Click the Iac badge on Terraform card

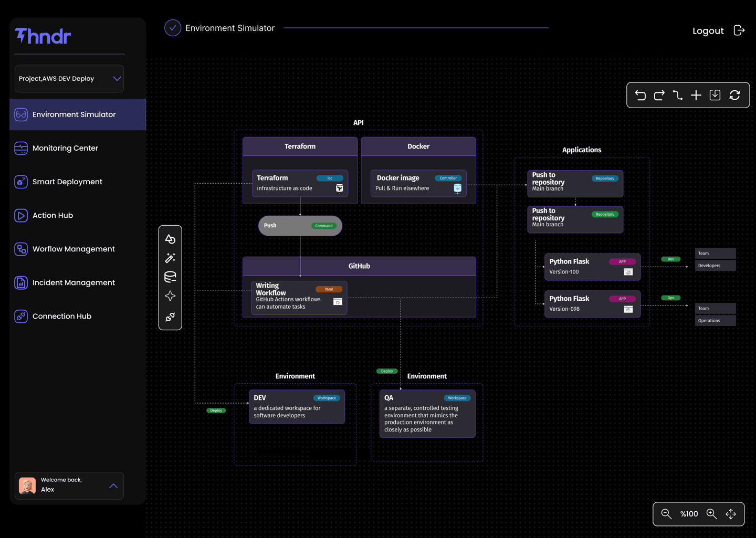[330, 178]
